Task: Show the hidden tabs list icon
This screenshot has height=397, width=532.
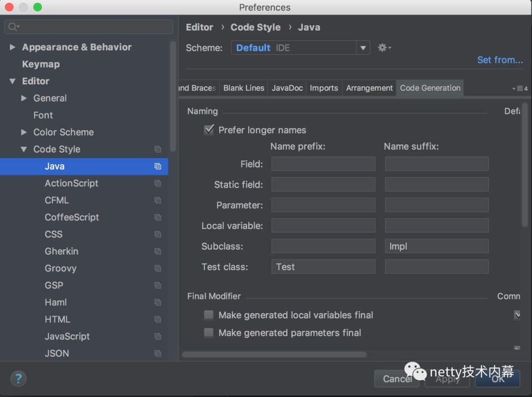Action: (x=520, y=89)
